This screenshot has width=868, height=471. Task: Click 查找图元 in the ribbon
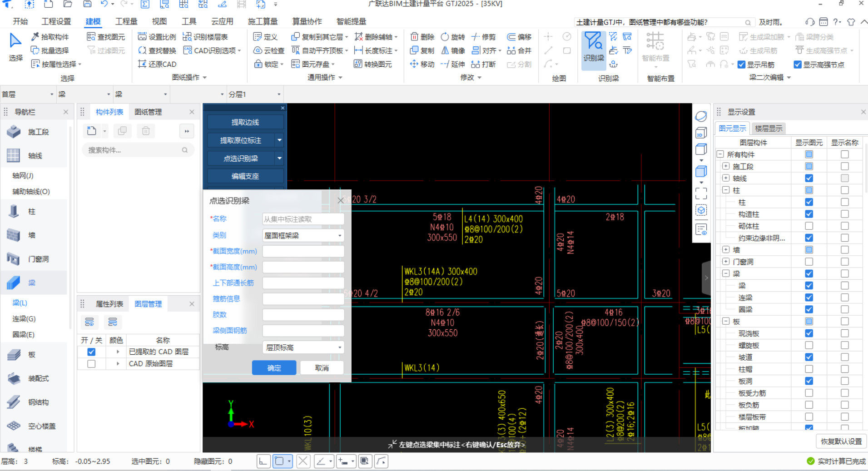(x=106, y=37)
